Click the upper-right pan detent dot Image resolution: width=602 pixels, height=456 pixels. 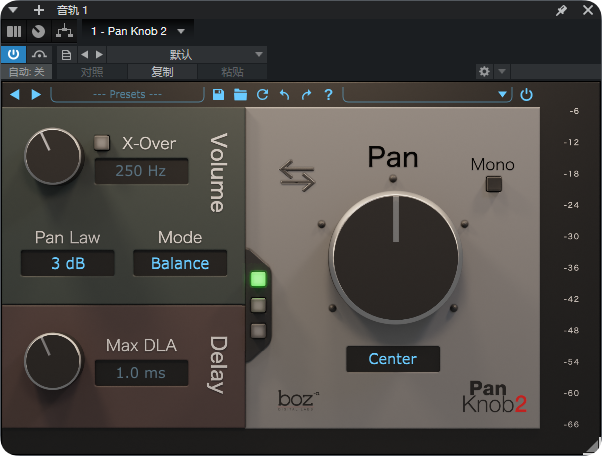[465, 224]
